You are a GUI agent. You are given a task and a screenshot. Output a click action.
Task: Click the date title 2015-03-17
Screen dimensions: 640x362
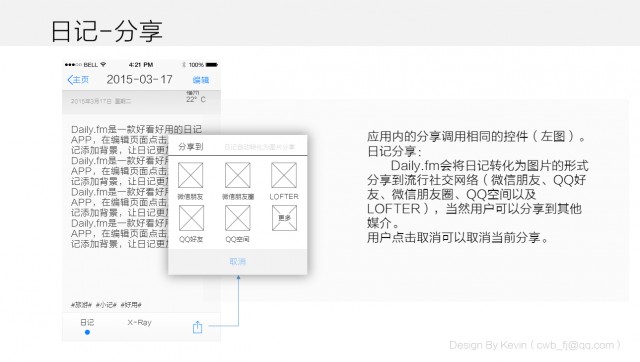(x=140, y=80)
